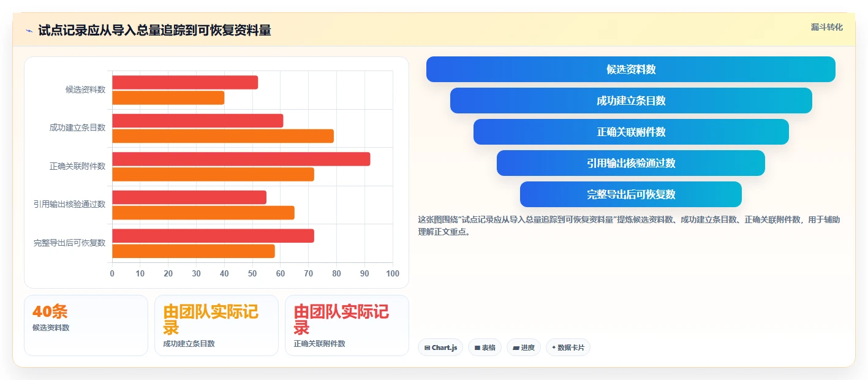Screen dimensions: 868x380
Task: Click the 进度 tag
Action: [524, 348]
